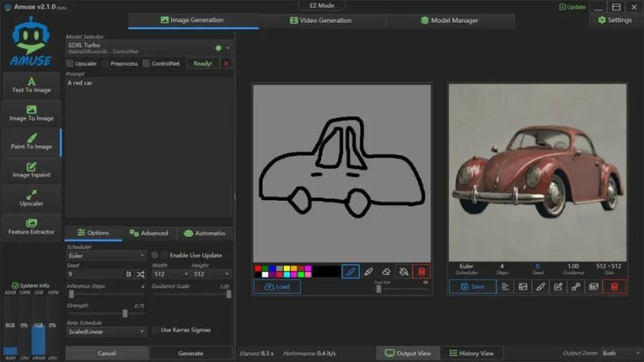This screenshot has width=644, height=362.
Task: Open the Advanced options tab
Action: (148, 233)
